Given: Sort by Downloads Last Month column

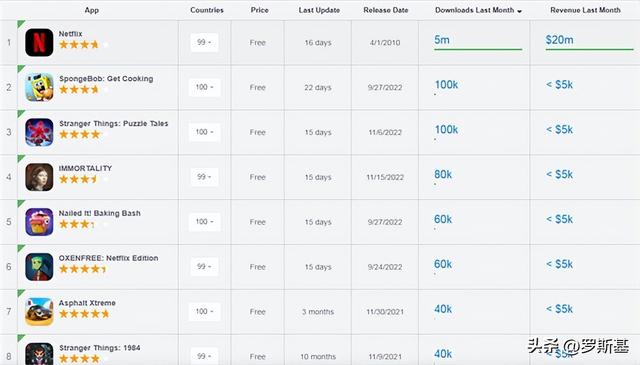Looking at the screenshot, I should 478,10.
